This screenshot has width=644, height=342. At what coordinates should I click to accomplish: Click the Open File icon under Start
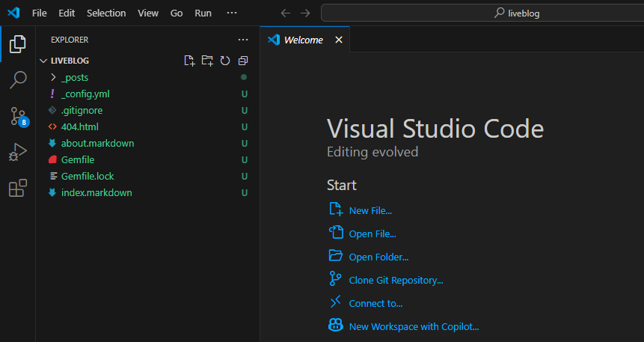coord(336,232)
